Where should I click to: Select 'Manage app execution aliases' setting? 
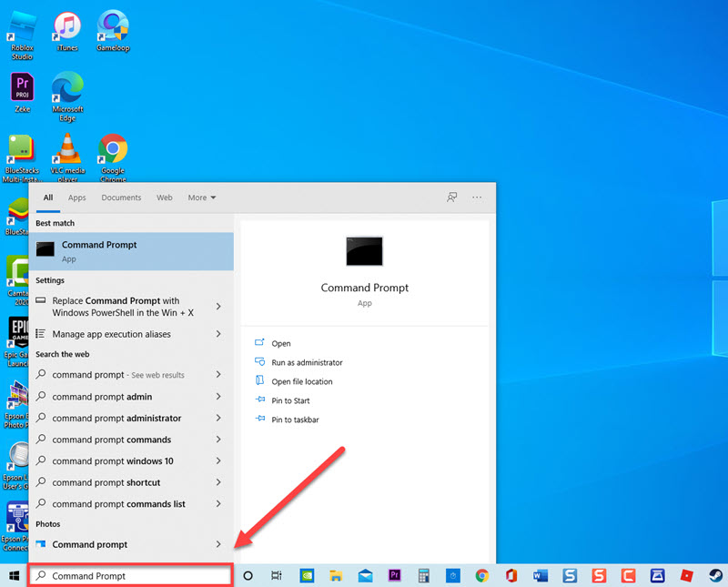point(114,333)
